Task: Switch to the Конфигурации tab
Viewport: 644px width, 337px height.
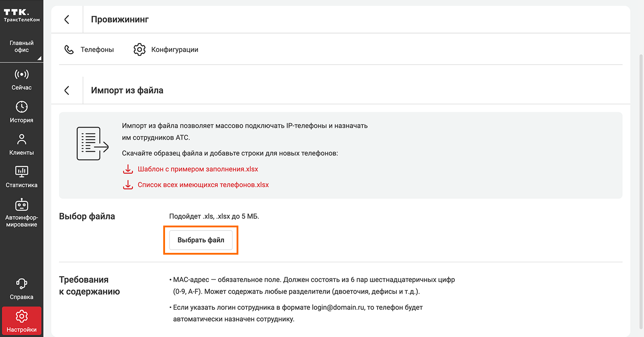Action: [x=166, y=50]
